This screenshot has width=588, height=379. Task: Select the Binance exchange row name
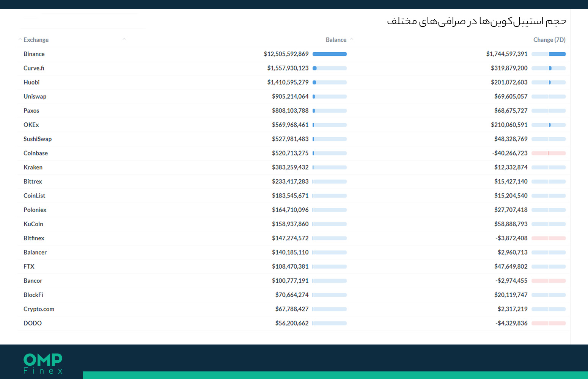click(34, 54)
